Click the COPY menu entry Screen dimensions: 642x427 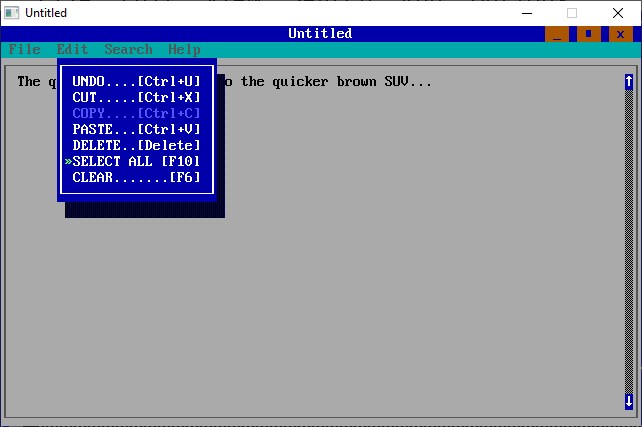tap(136, 113)
